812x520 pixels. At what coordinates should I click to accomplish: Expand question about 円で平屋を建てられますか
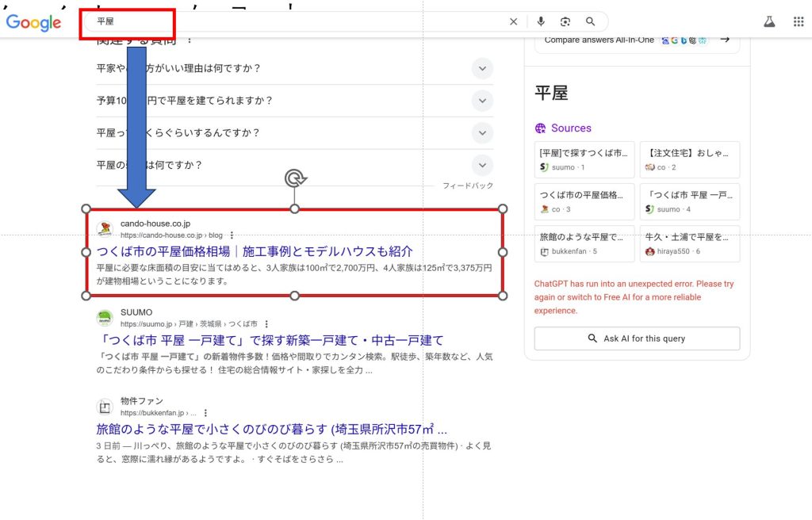295,101
